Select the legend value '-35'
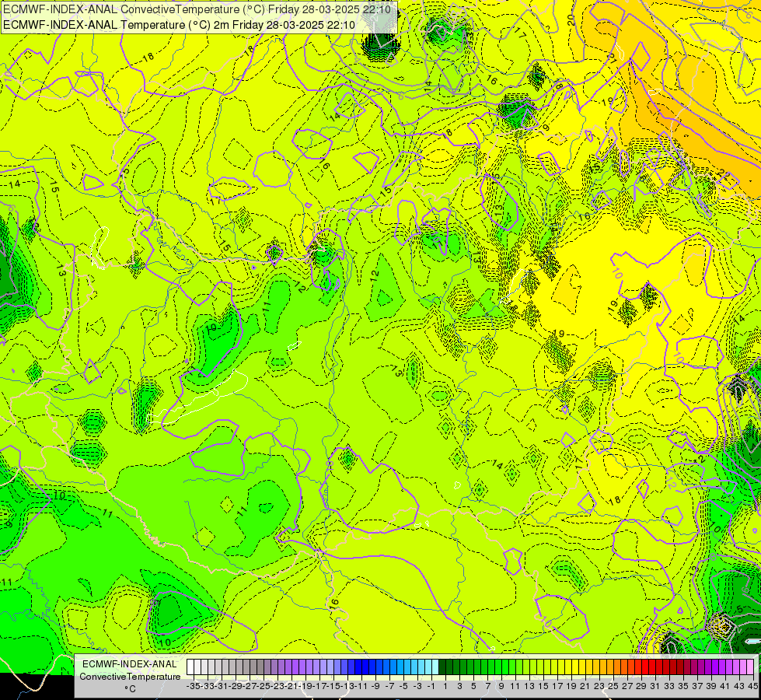The height and width of the screenshot is (700, 761). click(193, 686)
